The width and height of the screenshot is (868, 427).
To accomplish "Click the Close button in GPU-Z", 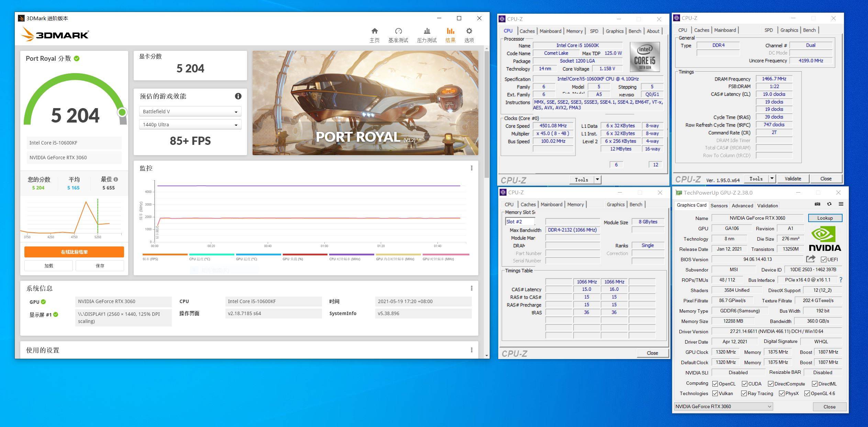I will tap(829, 407).
